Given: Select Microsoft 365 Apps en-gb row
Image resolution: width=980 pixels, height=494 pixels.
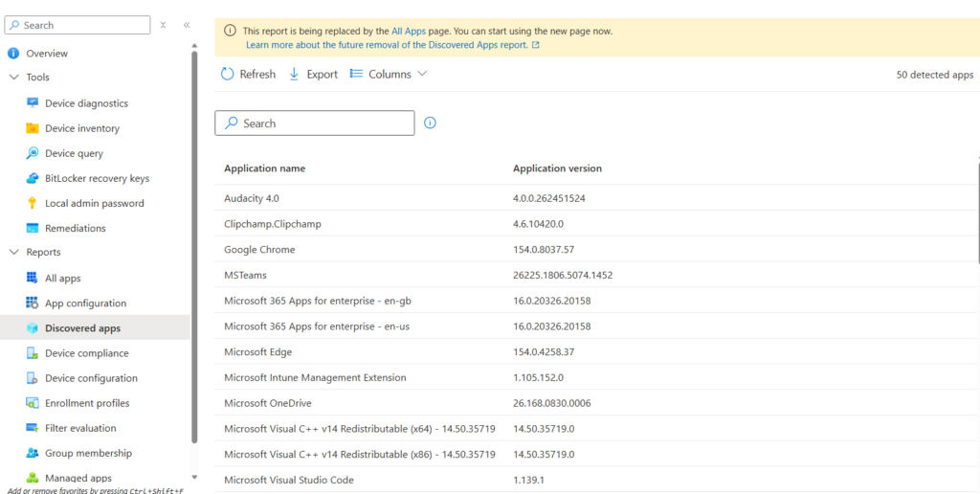Looking at the screenshot, I should click(597, 301).
